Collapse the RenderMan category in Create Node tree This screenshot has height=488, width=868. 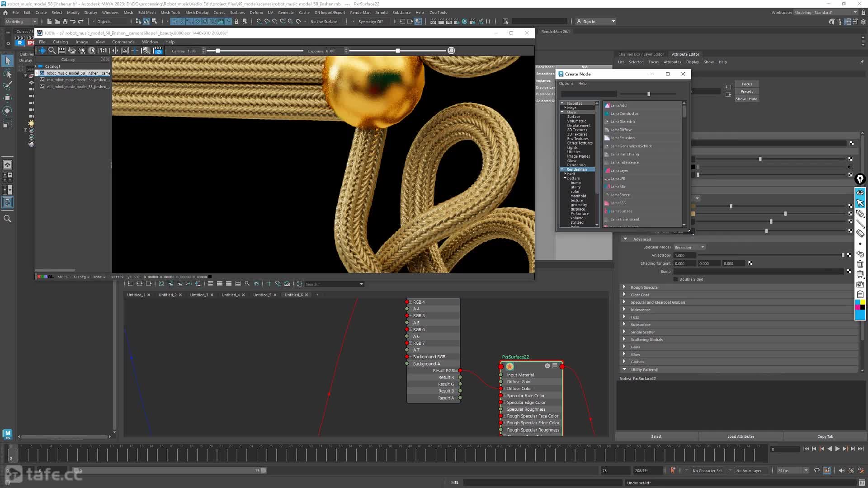click(x=562, y=169)
